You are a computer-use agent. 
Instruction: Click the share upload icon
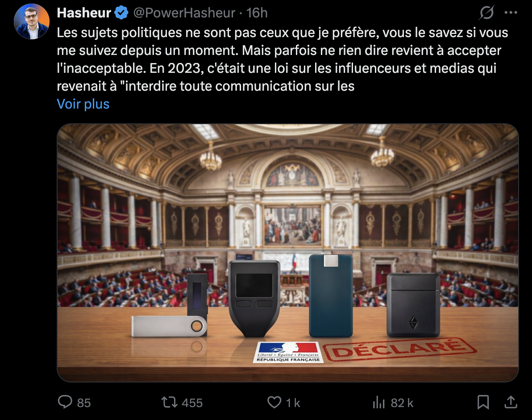pyautogui.click(x=511, y=402)
